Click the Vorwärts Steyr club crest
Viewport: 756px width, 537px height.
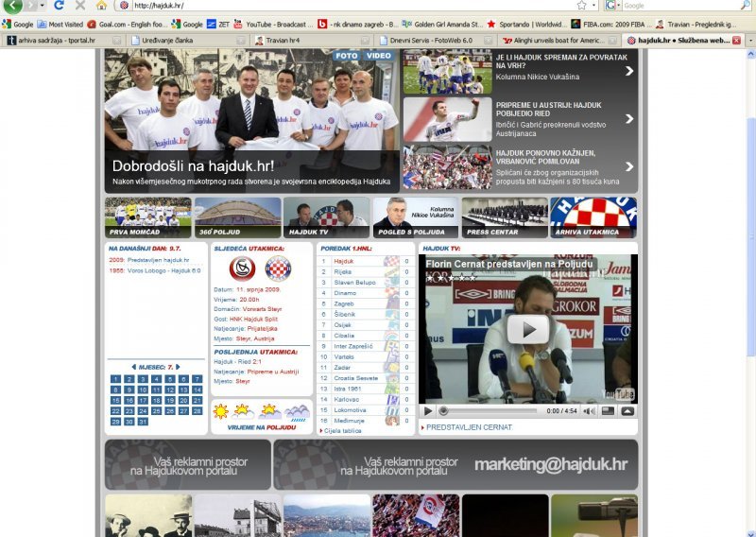[243, 268]
